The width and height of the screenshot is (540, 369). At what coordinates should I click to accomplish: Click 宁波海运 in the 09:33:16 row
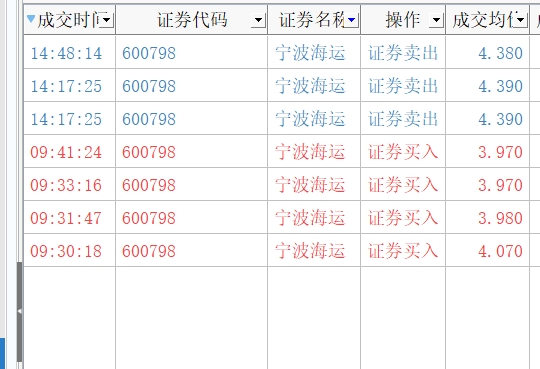pyautogui.click(x=310, y=185)
